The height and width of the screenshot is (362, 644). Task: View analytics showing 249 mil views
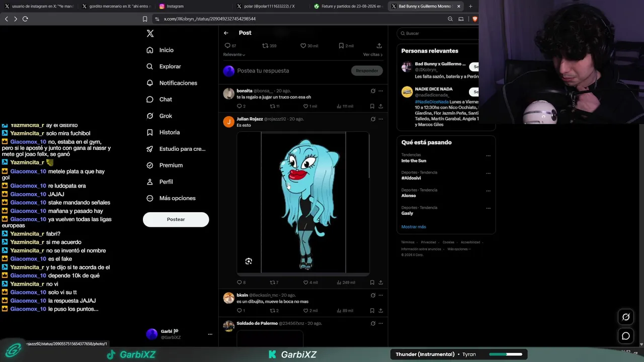click(346, 282)
